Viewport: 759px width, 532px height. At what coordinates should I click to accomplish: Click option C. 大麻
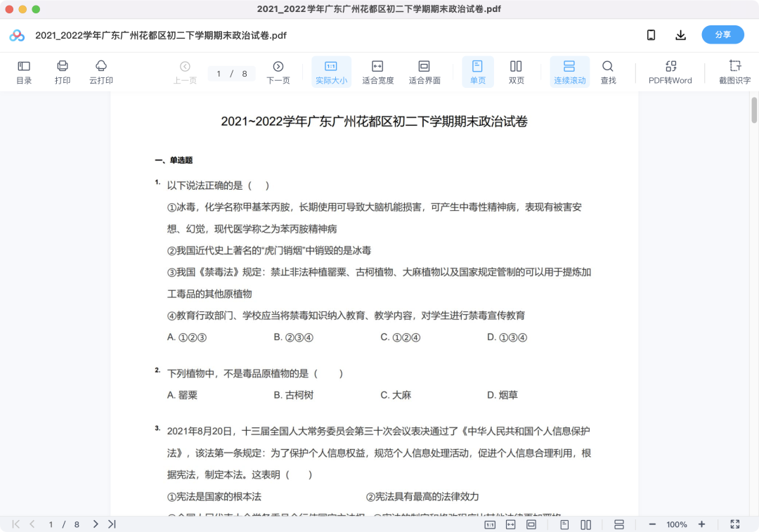tap(396, 395)
